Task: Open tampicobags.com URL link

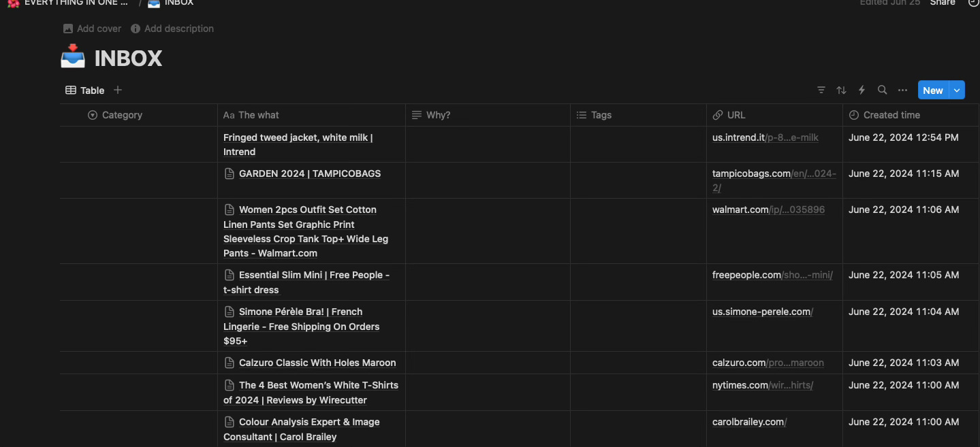Action: coord(774,180)
